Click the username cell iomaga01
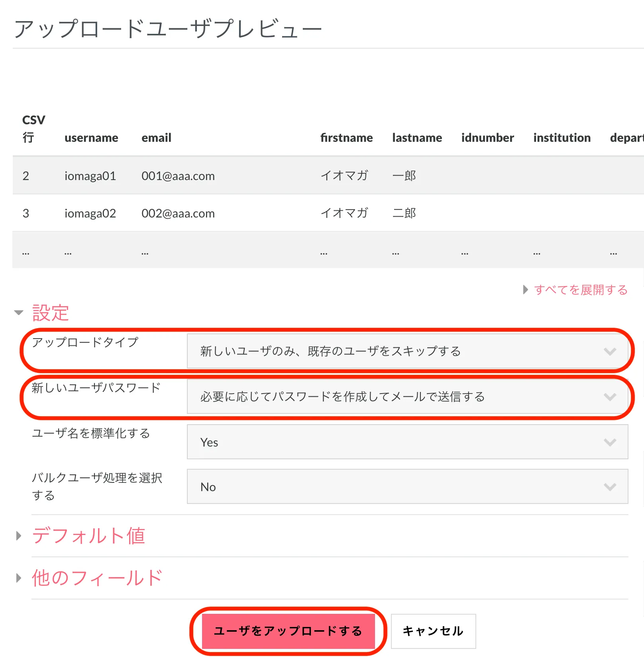Screen dimensions: 644x666 [90, 176]
